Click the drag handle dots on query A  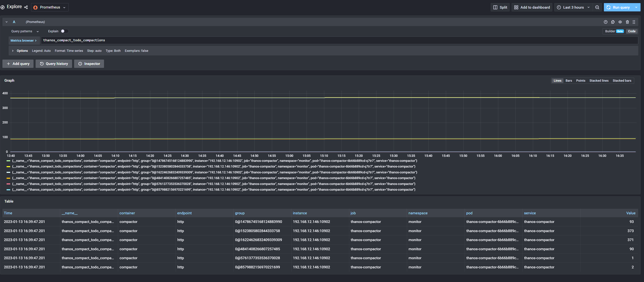(634, 22)
